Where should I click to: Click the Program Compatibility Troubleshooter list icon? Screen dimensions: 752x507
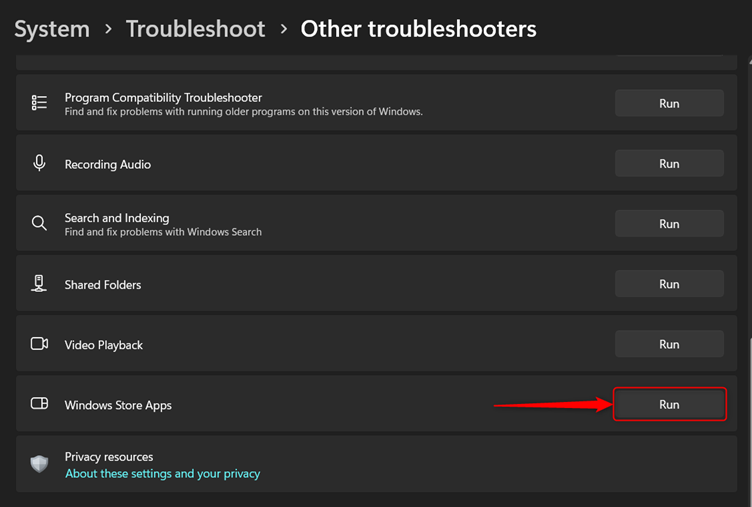coord(39,103)
